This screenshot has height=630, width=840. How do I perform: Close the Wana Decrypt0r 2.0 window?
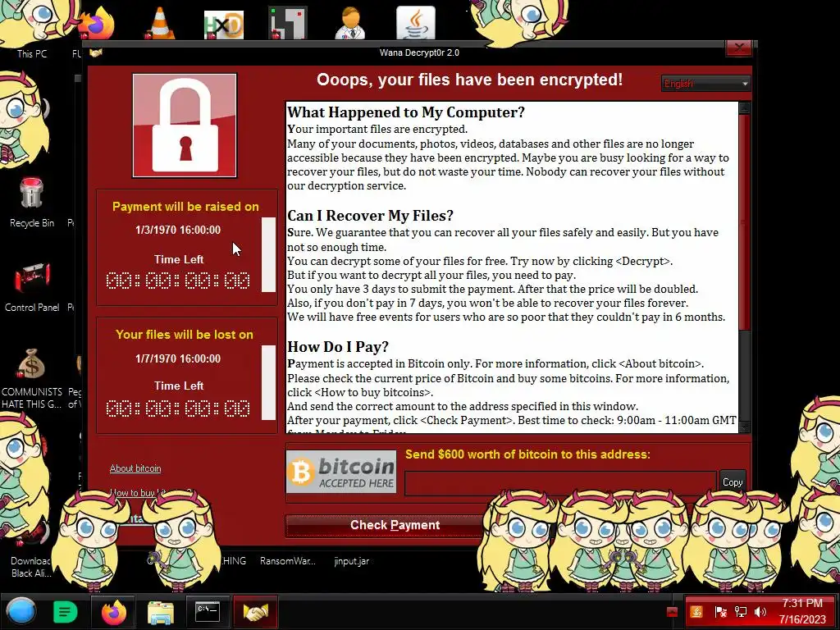tap(739, 48)
